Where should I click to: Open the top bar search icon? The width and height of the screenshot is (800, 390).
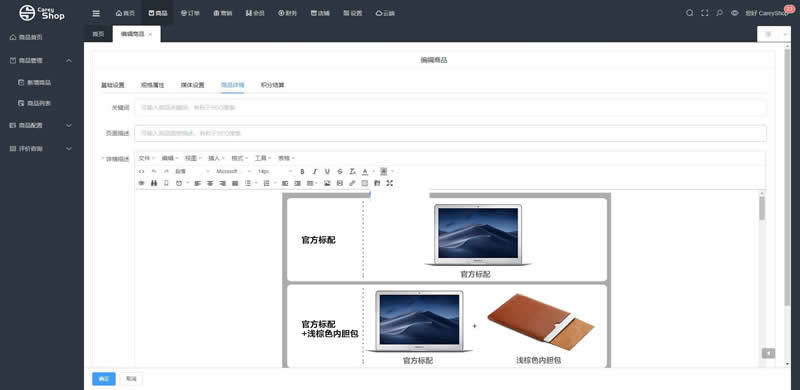tap(690, 13)
